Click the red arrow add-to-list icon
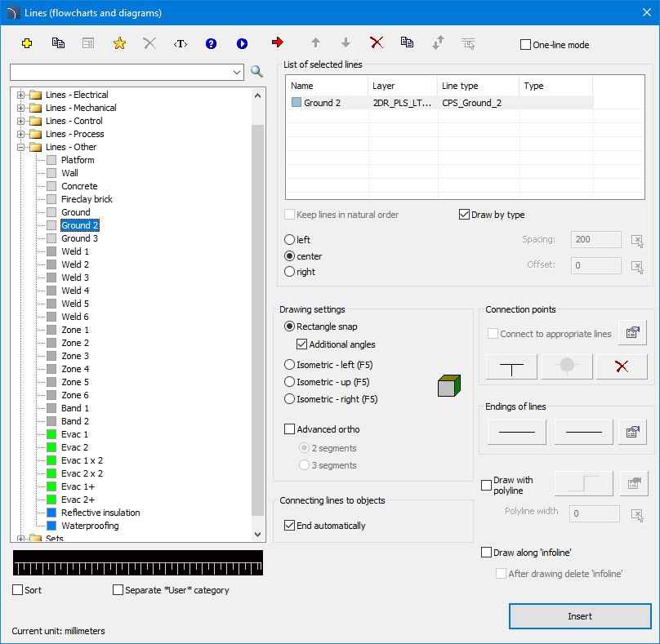 (x=277, y=42)
